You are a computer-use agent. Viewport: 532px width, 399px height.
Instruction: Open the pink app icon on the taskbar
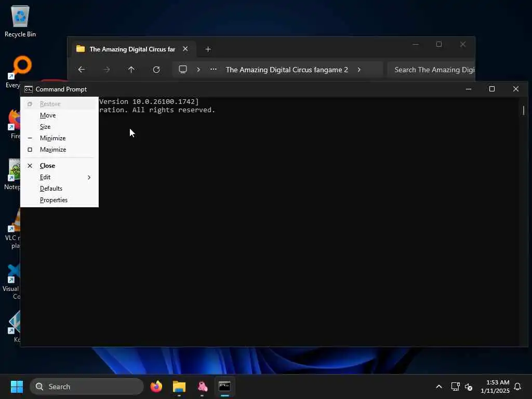(202, 387)
